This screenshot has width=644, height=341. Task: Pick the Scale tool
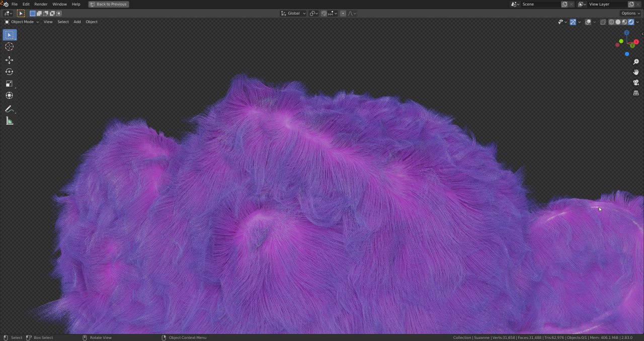point(9,84)
